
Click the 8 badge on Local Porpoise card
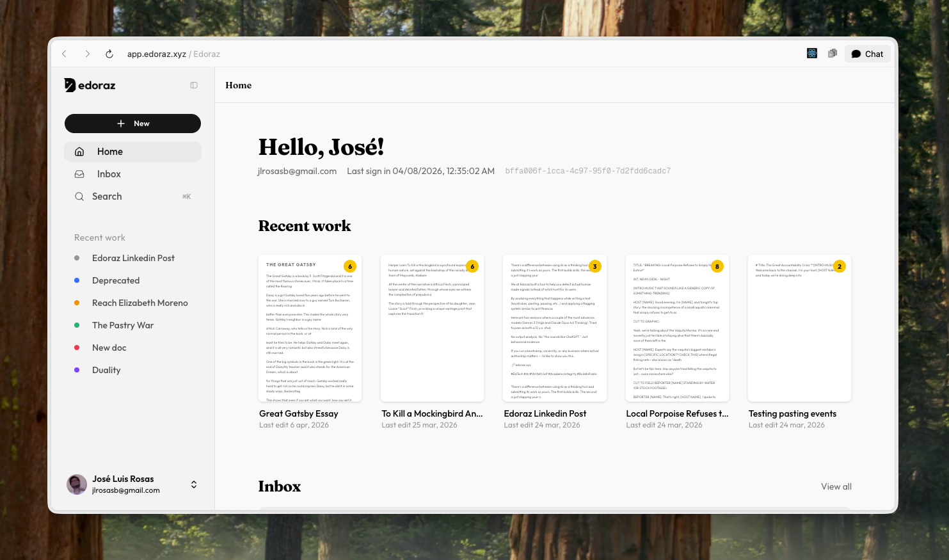click(x=717, y=266)
